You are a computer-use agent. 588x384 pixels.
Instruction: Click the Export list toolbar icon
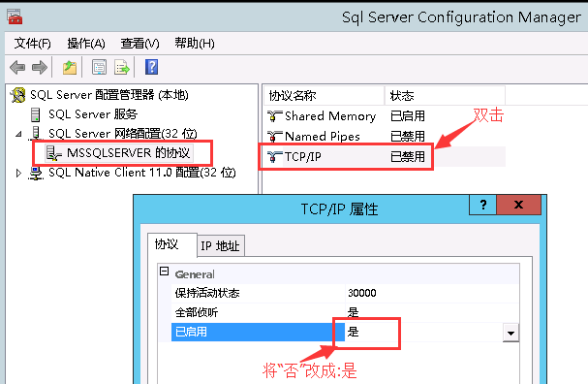pos(121,68)
